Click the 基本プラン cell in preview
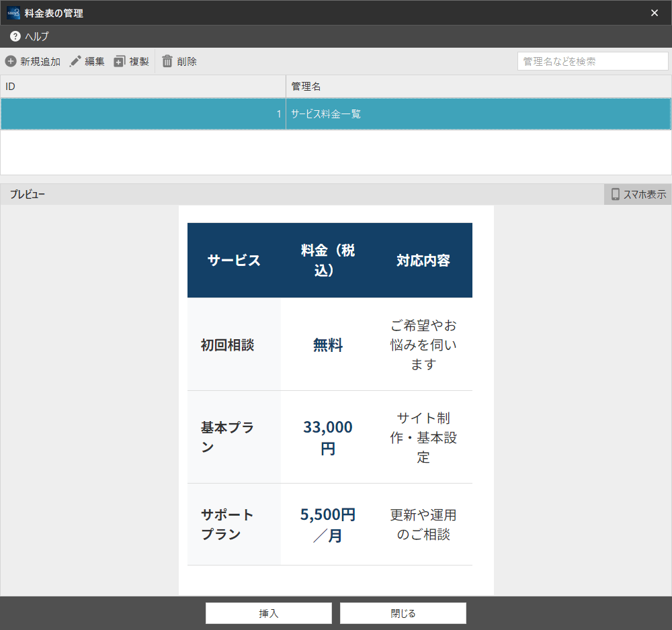This screenshot has width=672, height=630. tap(234, 437)
